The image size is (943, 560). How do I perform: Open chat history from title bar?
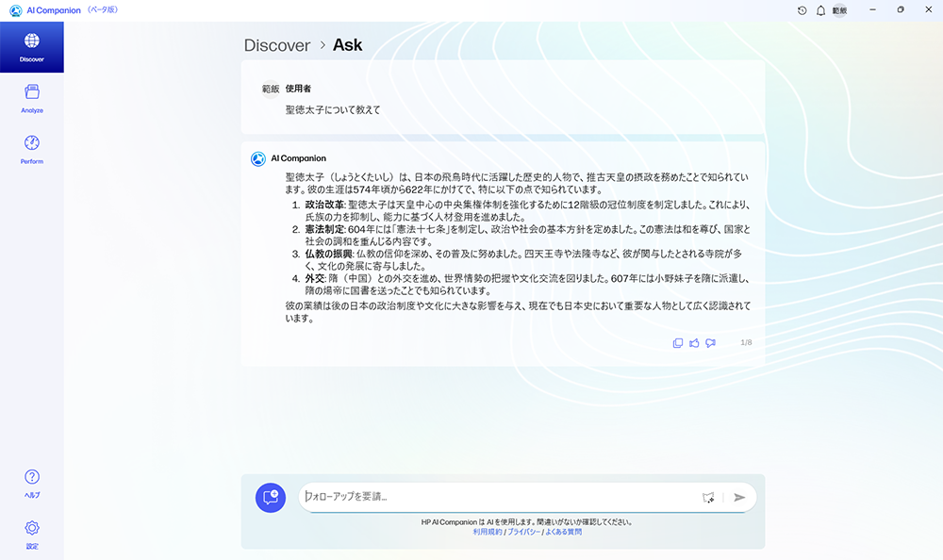(802, 10)
